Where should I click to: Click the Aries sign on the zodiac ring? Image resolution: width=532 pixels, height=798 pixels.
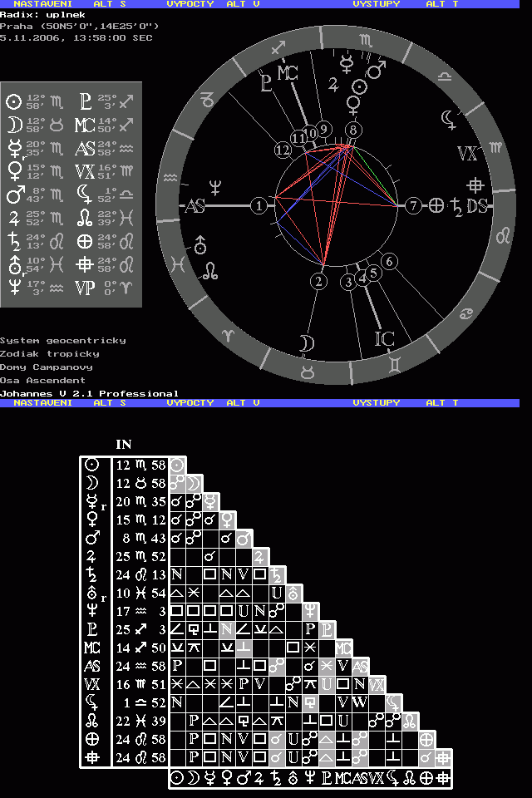tap(230, 335)
